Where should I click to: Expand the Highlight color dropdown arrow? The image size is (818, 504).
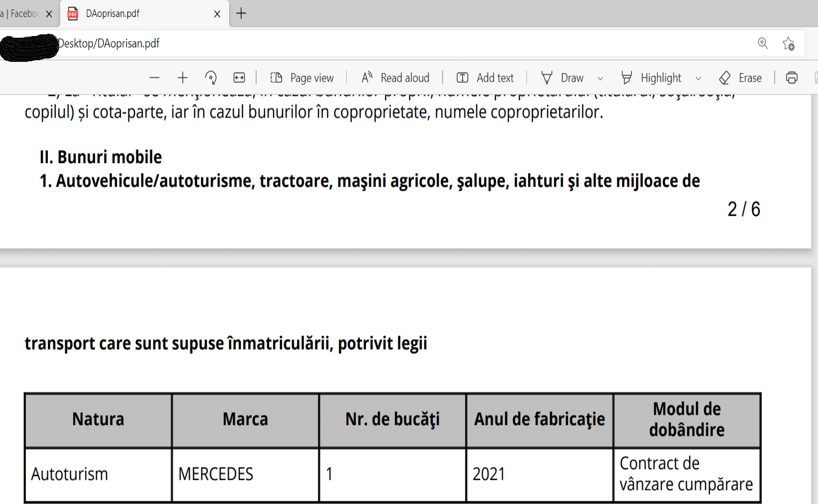[698, 78]
